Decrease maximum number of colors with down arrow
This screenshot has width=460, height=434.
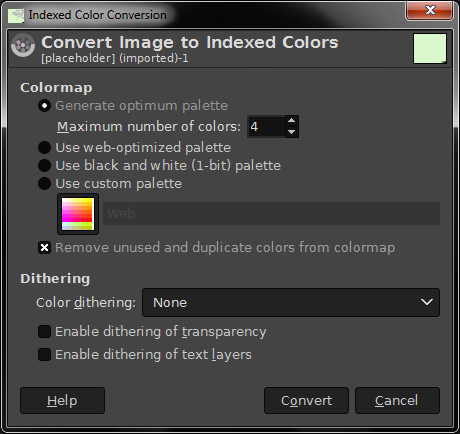(x=292, y=132)
